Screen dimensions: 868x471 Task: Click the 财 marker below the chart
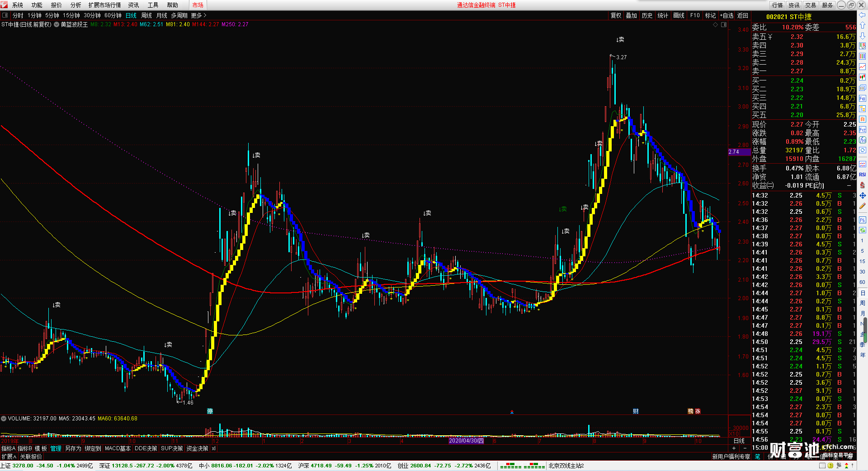click(x=636, y=411)
